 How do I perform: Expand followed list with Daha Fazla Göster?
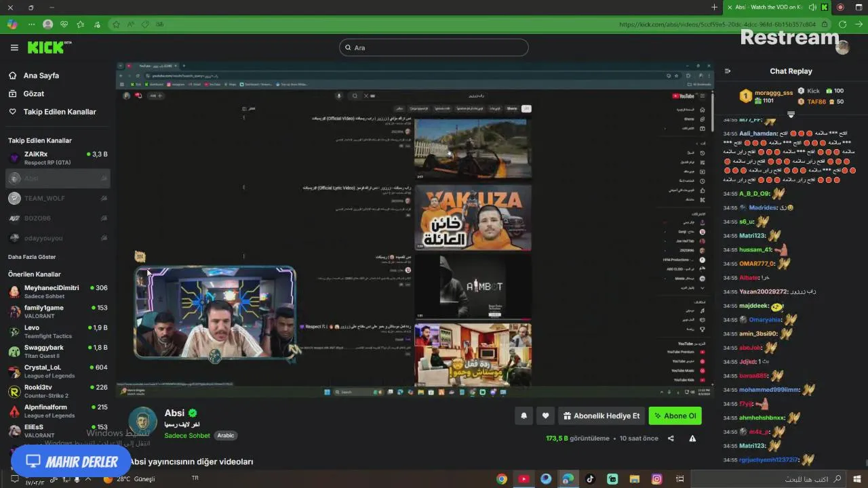32,257
